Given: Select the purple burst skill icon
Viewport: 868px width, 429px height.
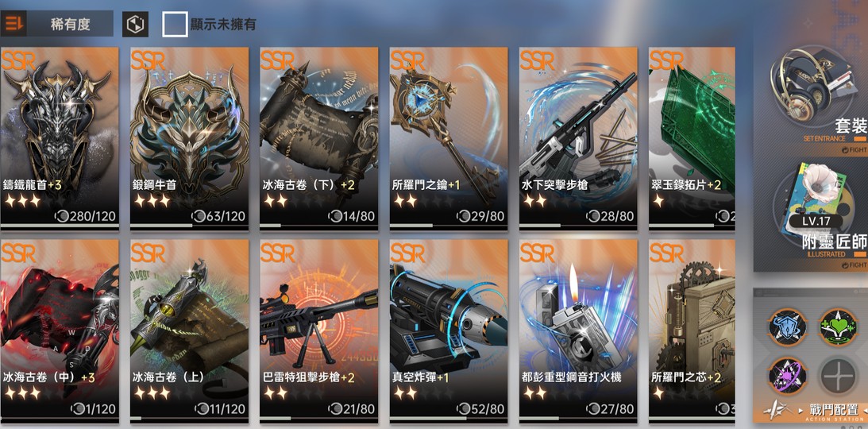Looking at the screenshot, I should 787,377.
